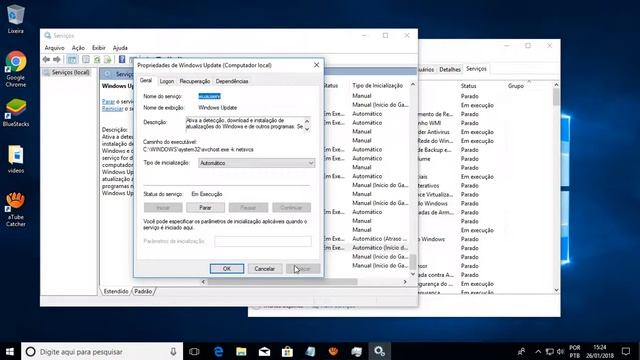The image size is (640, 360).
Task: Click the Tipo de Inicialização column header
Action: 378,85
